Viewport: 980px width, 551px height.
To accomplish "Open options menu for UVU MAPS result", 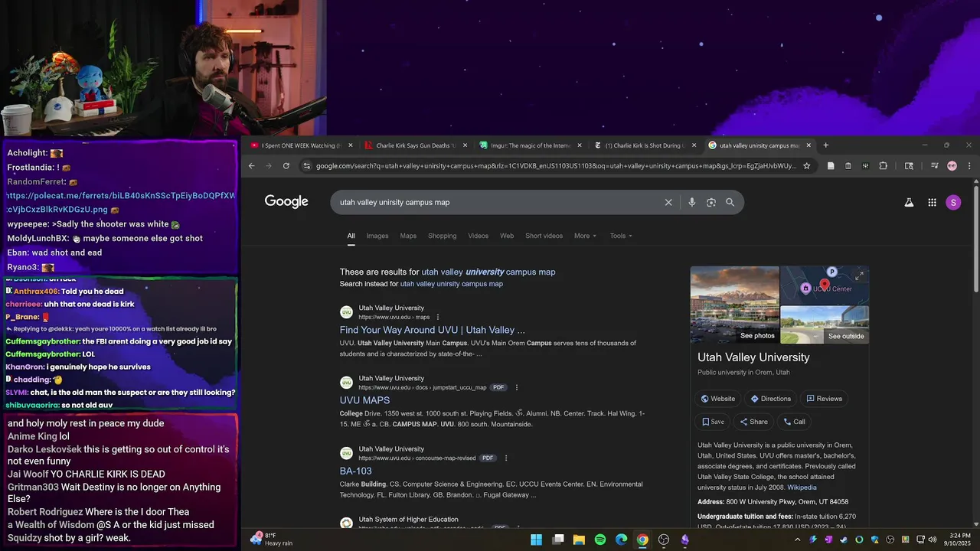I will coord(517,387).
